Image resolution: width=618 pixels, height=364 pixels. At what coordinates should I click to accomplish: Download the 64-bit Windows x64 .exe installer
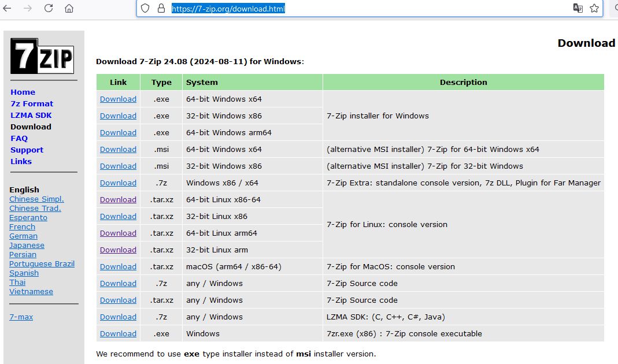click(118, 99)
